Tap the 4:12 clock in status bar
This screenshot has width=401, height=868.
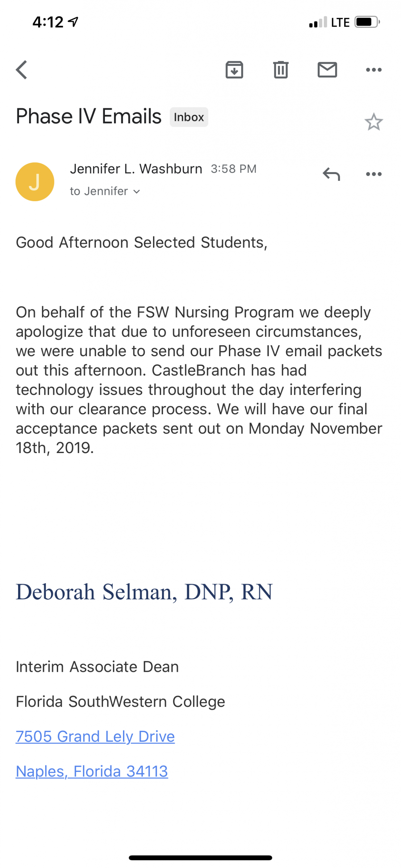48,22
